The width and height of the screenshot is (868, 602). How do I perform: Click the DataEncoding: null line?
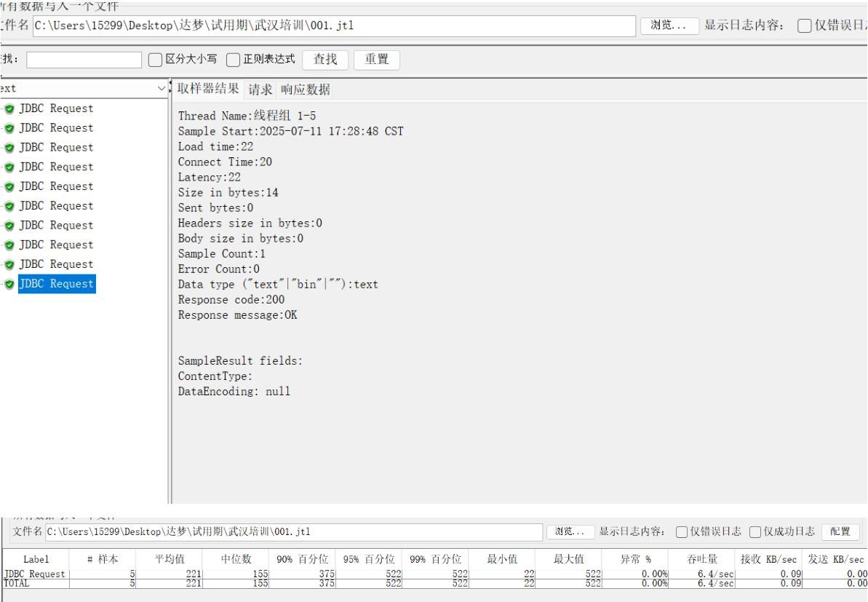click(x=234, y=392)
